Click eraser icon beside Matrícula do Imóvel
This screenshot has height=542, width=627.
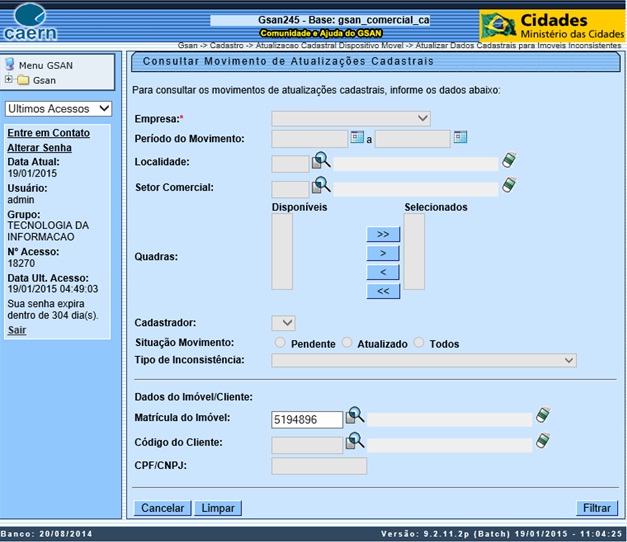[x=543, y=417]
